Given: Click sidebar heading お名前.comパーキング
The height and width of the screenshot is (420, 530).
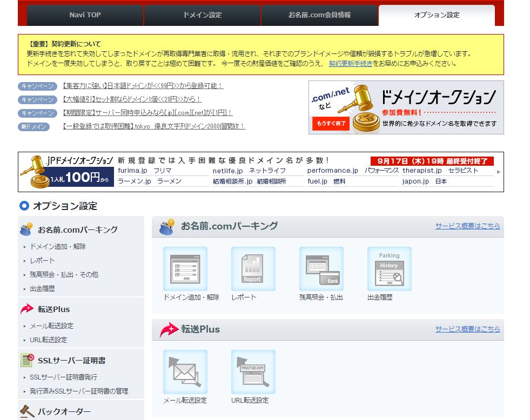Looking at the screenshot, I should 78,229.
